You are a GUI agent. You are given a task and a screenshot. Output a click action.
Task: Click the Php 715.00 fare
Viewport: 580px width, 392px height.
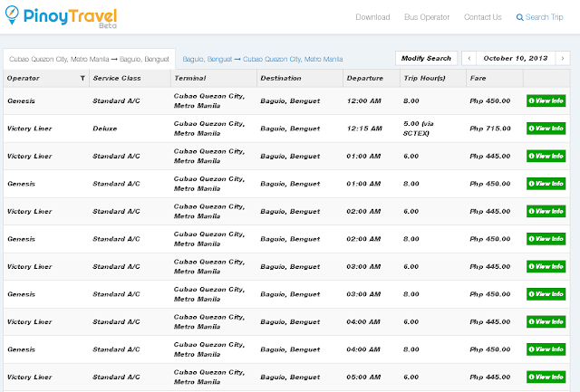[490, 129]
